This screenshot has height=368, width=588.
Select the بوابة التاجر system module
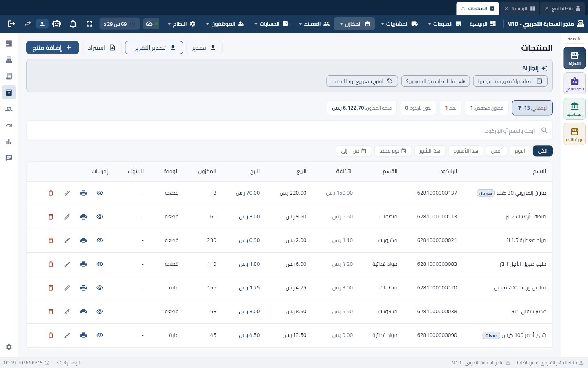(x=575, y=134)
